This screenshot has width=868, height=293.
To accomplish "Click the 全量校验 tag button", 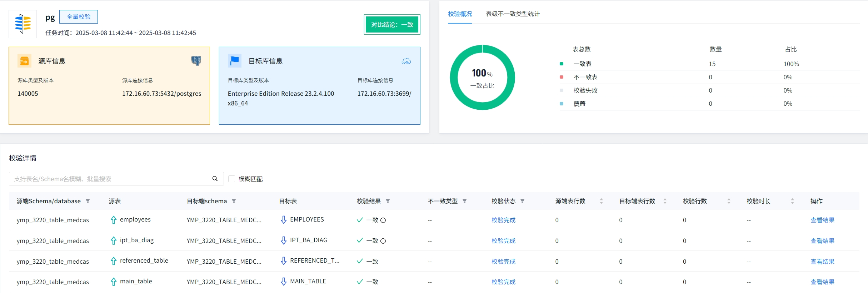I will tap(79, 17).
